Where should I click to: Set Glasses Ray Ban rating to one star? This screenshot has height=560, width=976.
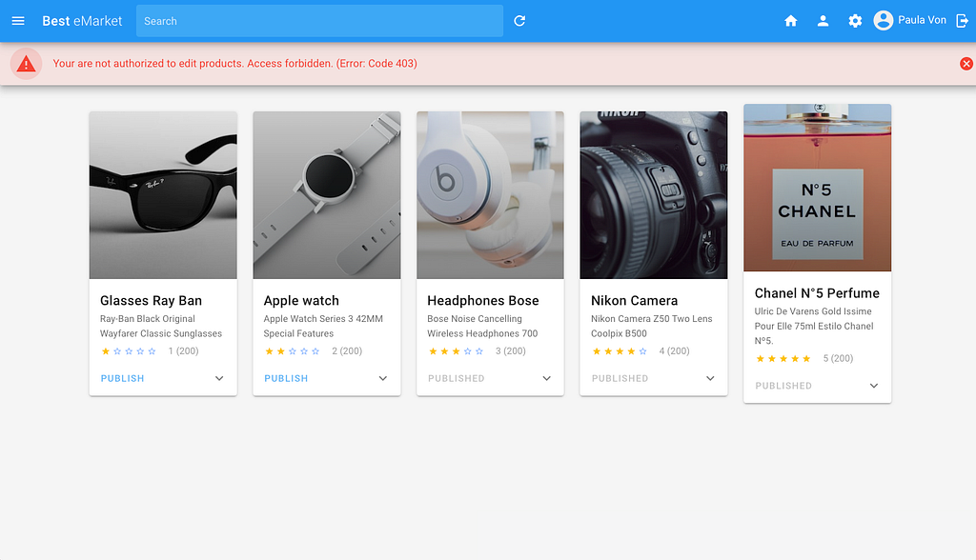[x=106, y=351]
